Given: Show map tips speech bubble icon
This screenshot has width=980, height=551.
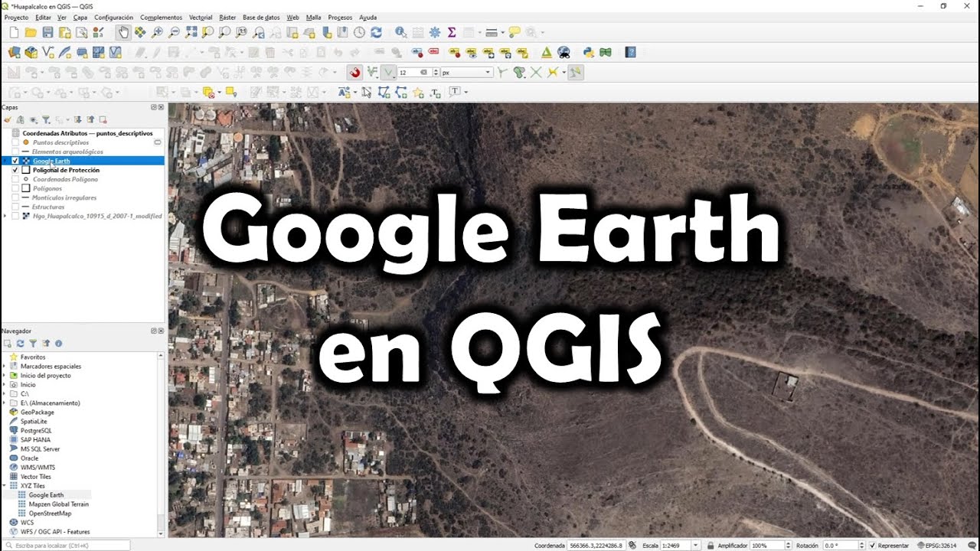Looking at the screenshot, I should [x=514, y=32].
